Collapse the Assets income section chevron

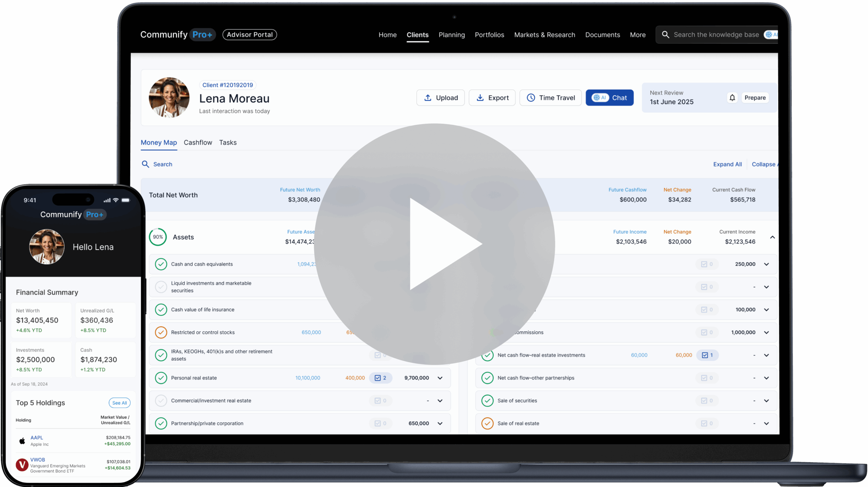click(x=772, y=237)
